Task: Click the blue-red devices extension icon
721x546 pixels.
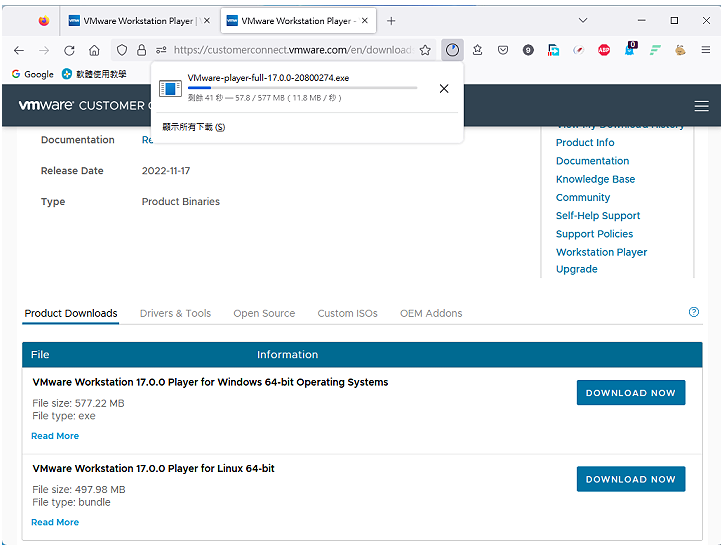Action: (554, 50)
